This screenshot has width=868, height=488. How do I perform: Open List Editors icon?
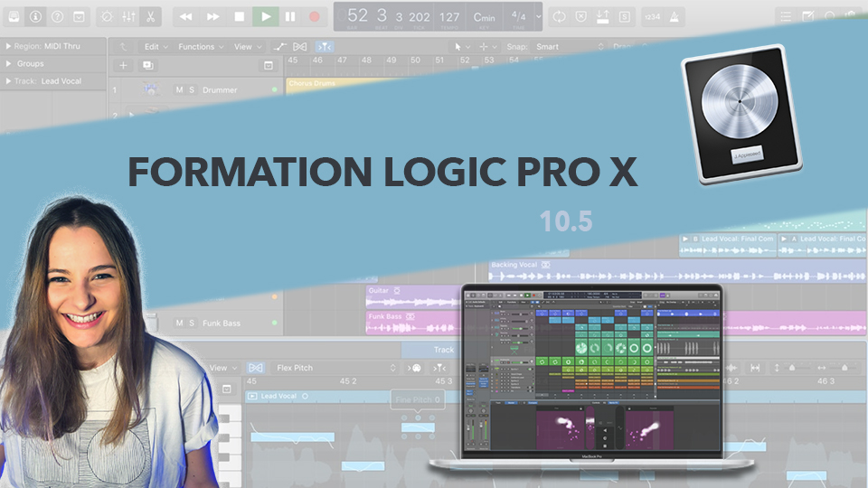pyautogui.click(x=786, y=16)
